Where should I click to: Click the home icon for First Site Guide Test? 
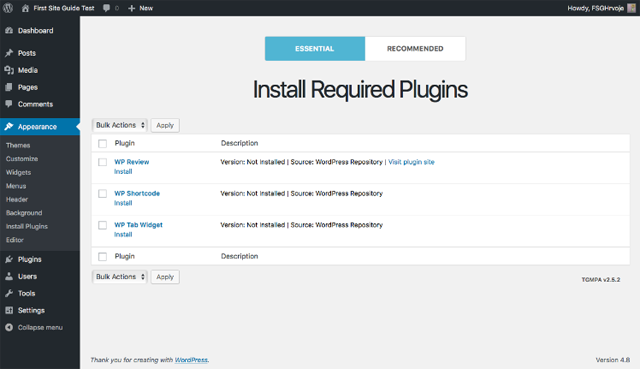point(25,8)
